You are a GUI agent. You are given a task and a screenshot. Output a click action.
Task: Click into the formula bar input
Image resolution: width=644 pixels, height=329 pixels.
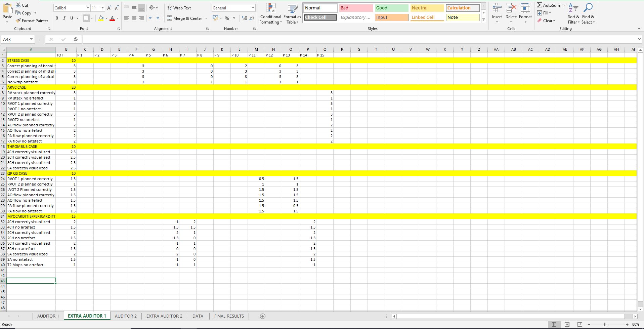coord(359,39)
